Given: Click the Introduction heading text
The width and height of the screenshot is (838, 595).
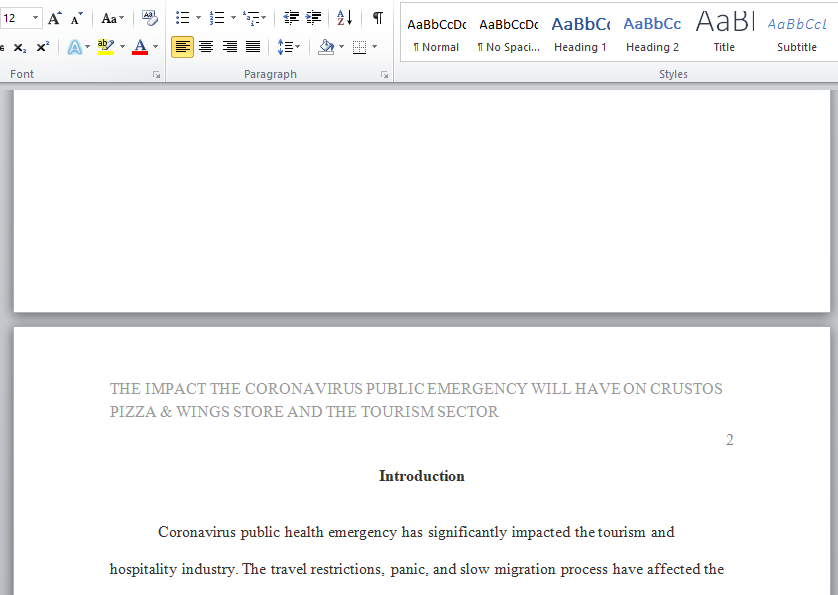Looking at the screenshot, I should coord(422,476).
